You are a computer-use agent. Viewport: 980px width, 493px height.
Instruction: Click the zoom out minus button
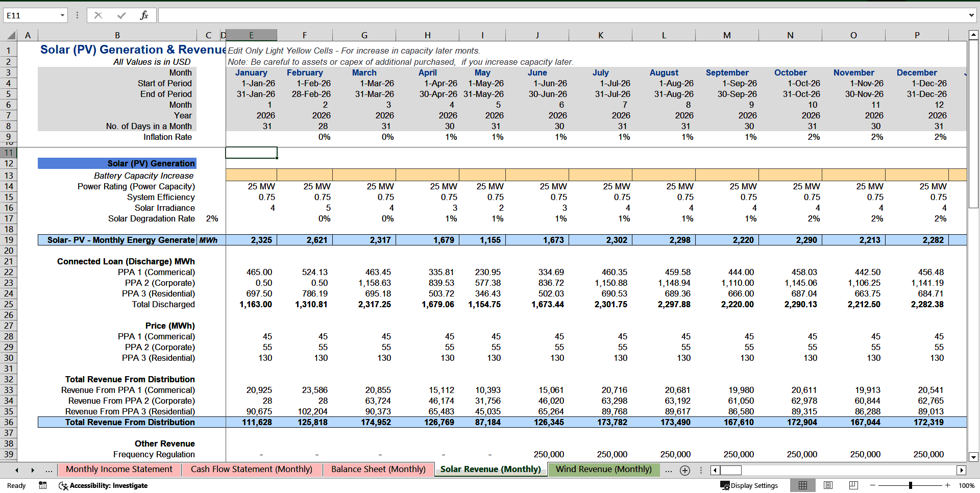click(x=872, y=485)
